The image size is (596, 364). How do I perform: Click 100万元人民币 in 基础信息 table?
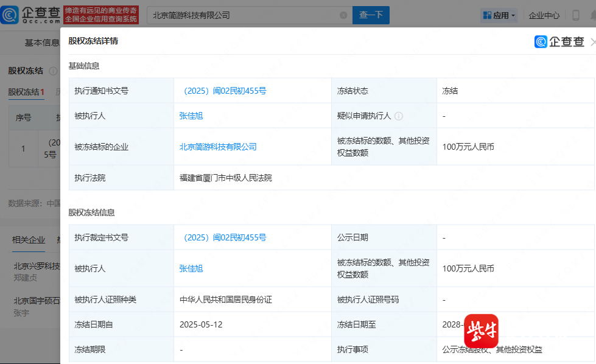coord(468,147)
